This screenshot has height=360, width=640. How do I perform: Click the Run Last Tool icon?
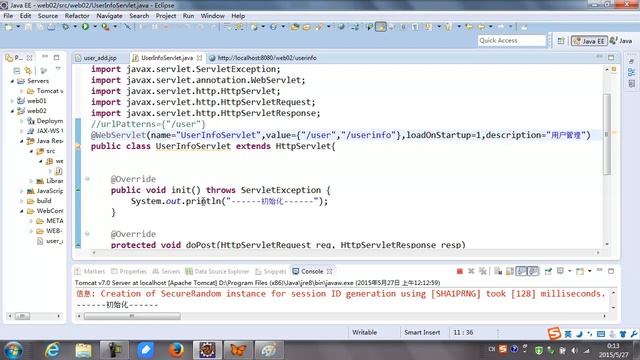coord(105,27)
